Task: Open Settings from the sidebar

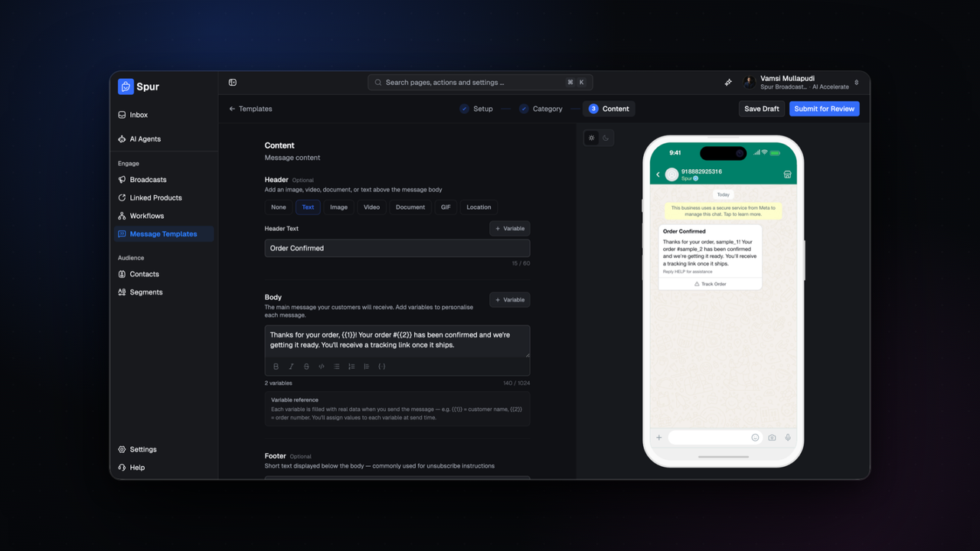Action: coord(164,449)
